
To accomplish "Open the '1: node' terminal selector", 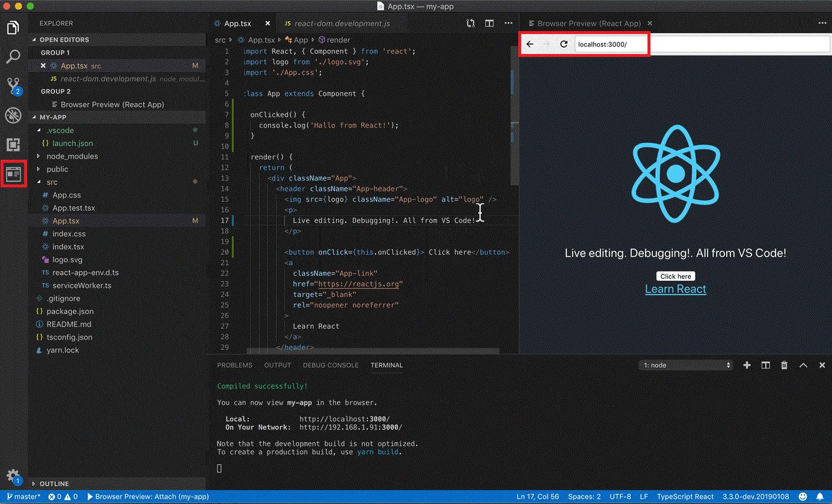I will (686, 365).
